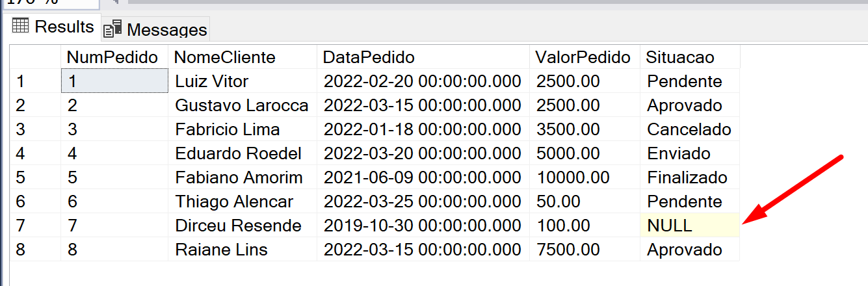
Task: Click the Cancelado status cell
Action: click(x=690, y=129)
